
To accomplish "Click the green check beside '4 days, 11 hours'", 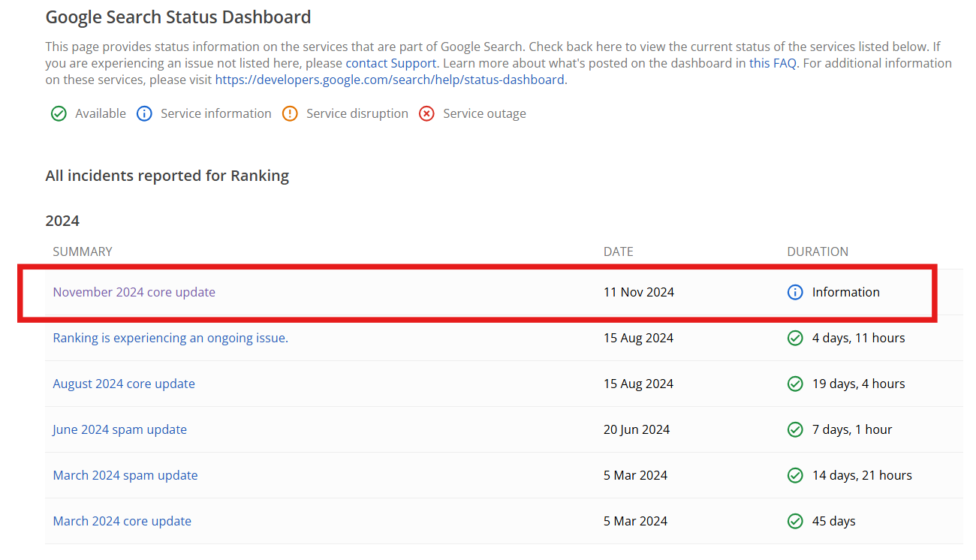I will point(795,338).
